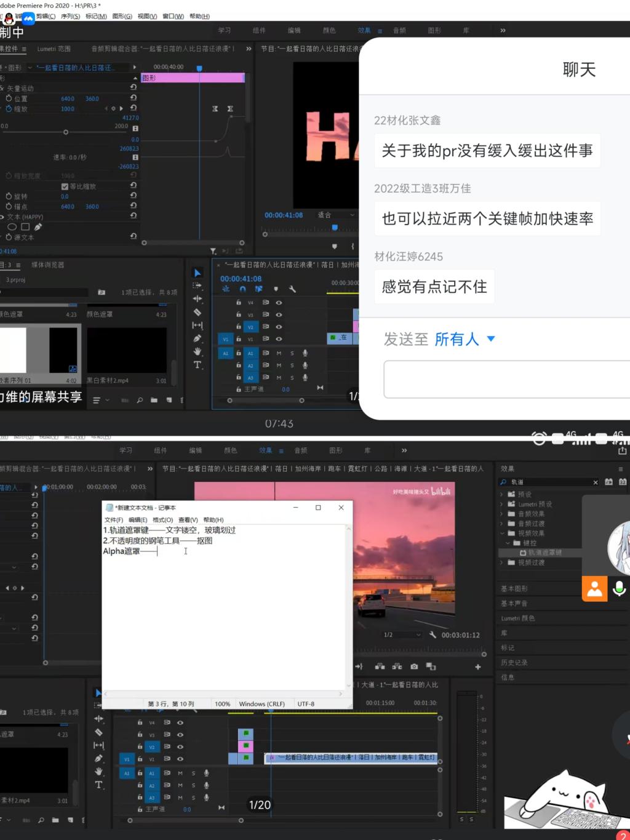Open the 1/2 playback resolution dropdown
This screenshot has height=840, width=630.
pyautogui.click(x=402, y=634)
